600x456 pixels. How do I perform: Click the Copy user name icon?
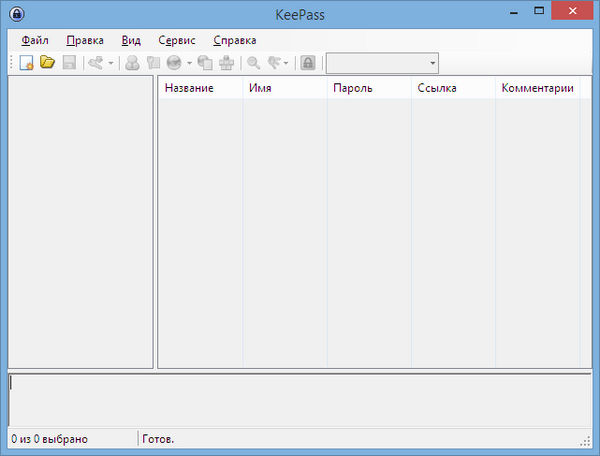132,63
